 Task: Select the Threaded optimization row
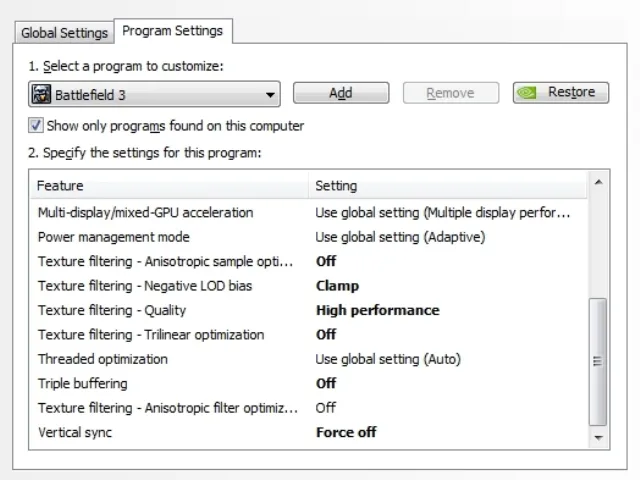point(309,359)
